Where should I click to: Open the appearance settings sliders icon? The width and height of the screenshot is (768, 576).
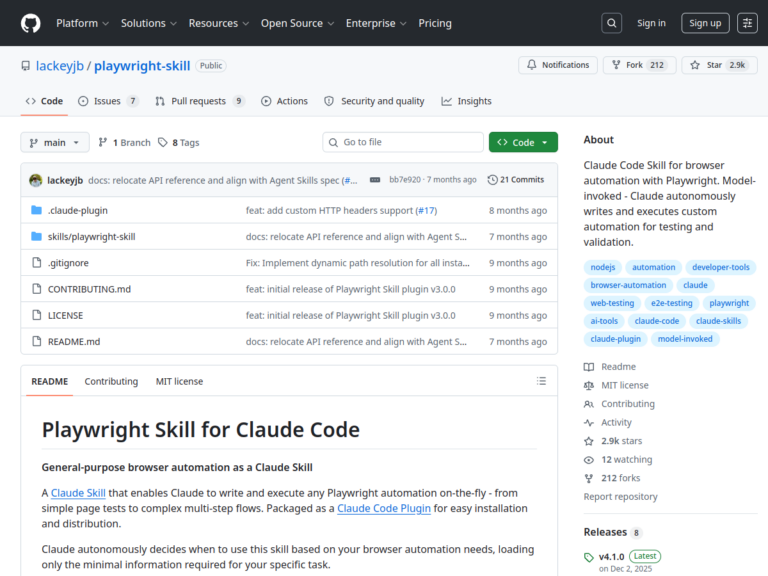(x=747, y=23)
